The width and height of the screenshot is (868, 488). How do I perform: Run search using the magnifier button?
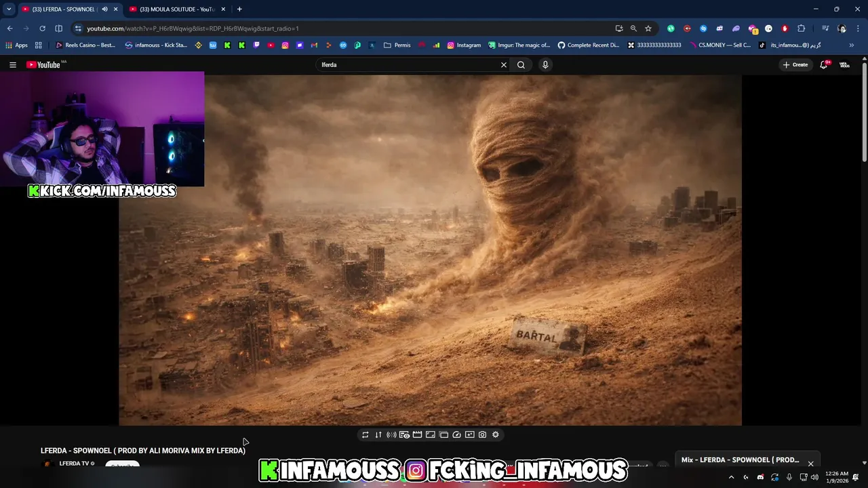point(521,65)
